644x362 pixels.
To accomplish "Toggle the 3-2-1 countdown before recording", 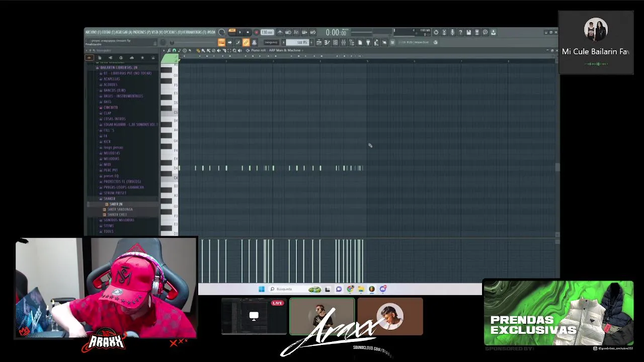I will point(296,32).
